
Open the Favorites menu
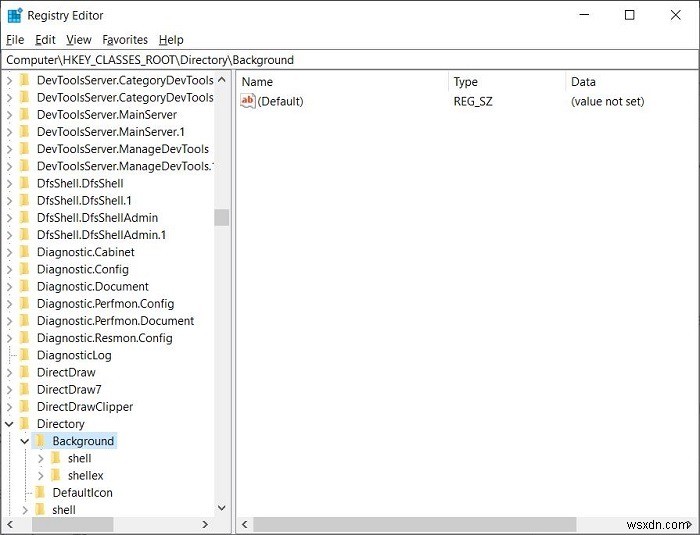(x=125, y=40)
